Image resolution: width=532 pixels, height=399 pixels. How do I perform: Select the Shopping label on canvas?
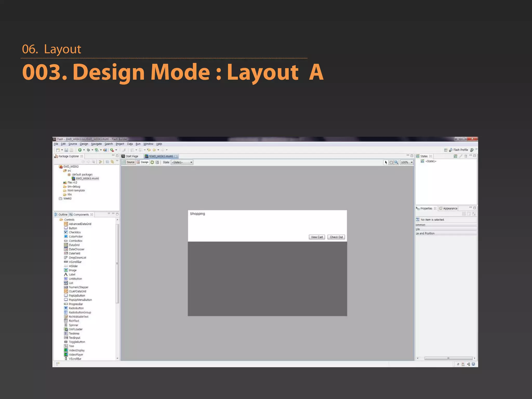click(197, 214)
